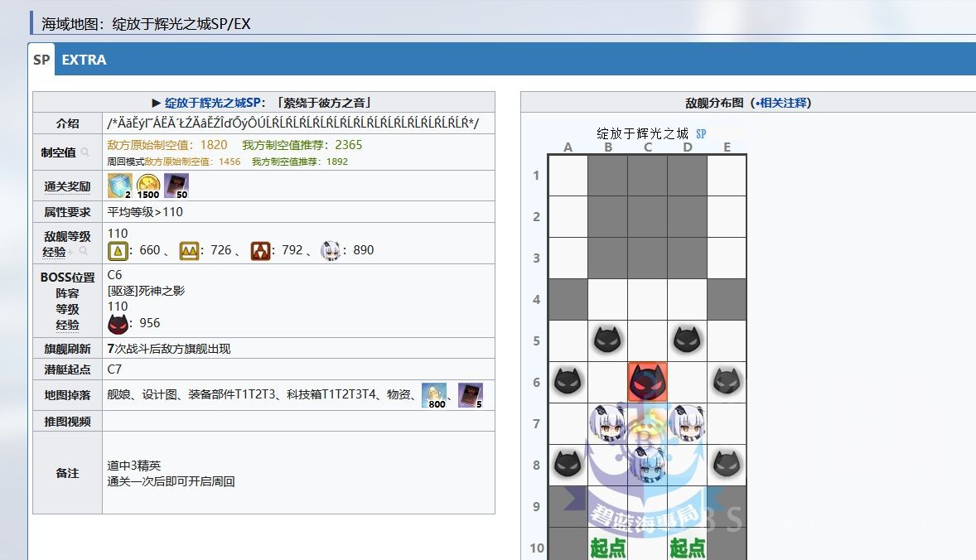Click the red diamond 792 exp icon

point(259,250)
